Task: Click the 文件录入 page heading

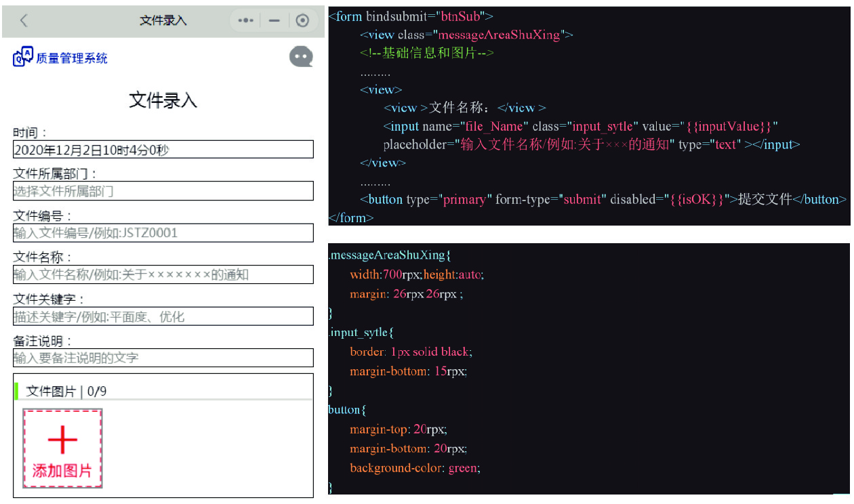Action: point(163,101)
